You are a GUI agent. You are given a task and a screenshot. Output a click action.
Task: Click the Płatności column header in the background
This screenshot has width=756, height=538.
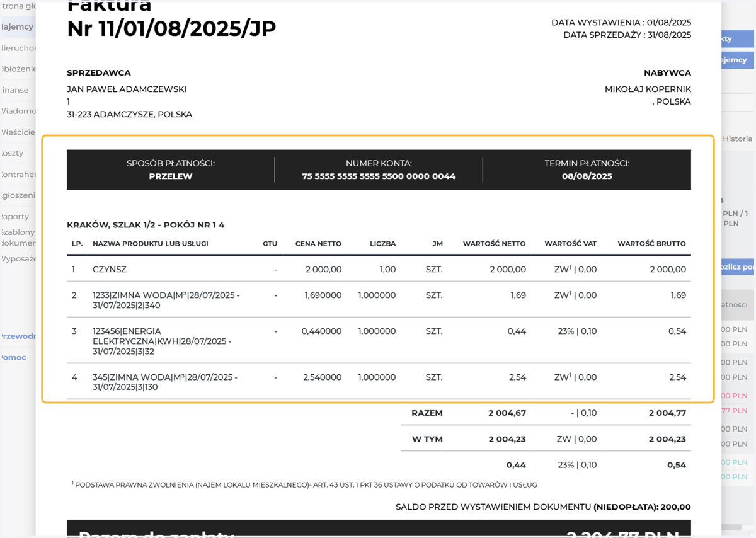tap(735, 305)
